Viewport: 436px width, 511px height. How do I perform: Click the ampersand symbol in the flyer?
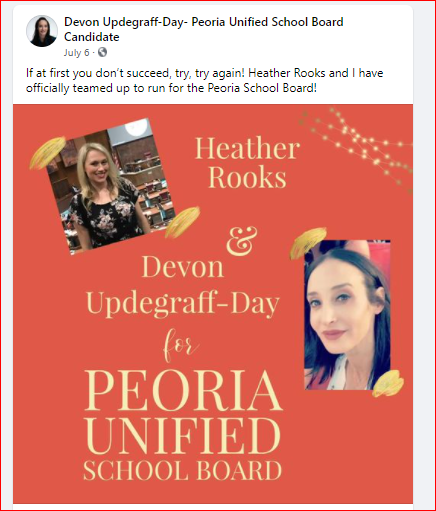(242, 242)
